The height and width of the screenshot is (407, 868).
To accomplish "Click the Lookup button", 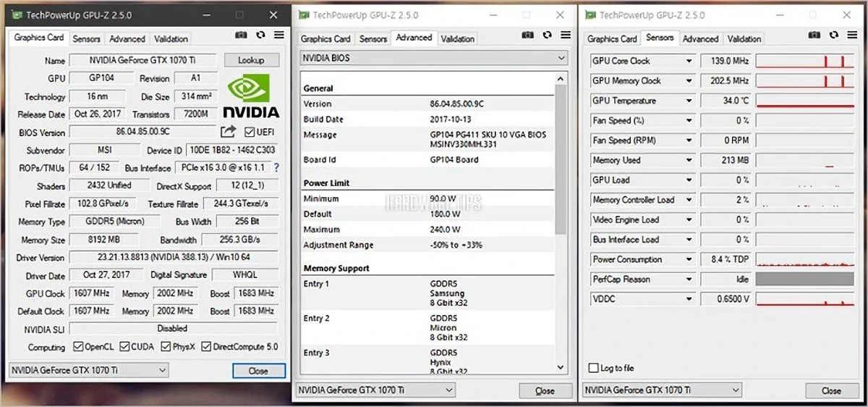I will [x=251, y=60].
